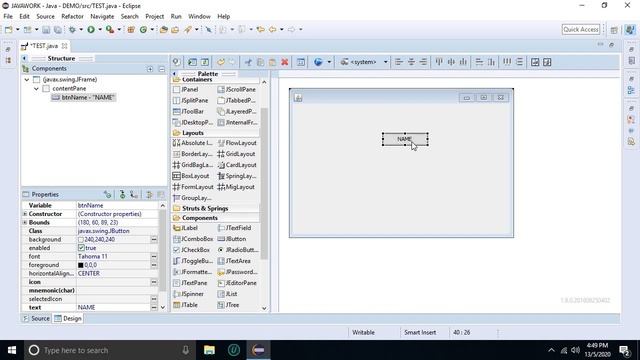Click the foreground 0,0,0 black swatch
This screenshot has width=640, height=360.
80,265
